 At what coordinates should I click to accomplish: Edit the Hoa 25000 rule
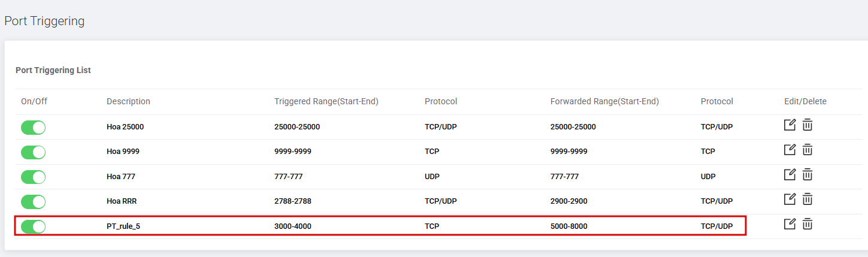coord(790,125)
